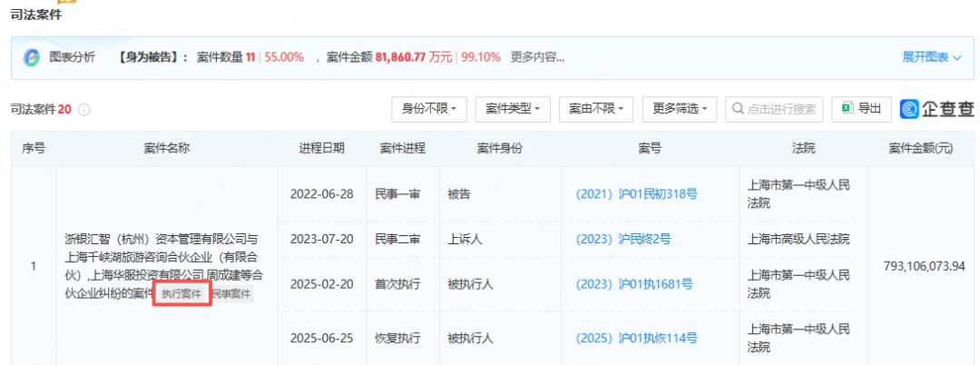Click the 序号 column header

pyautogui.click(x=34, y=149)
